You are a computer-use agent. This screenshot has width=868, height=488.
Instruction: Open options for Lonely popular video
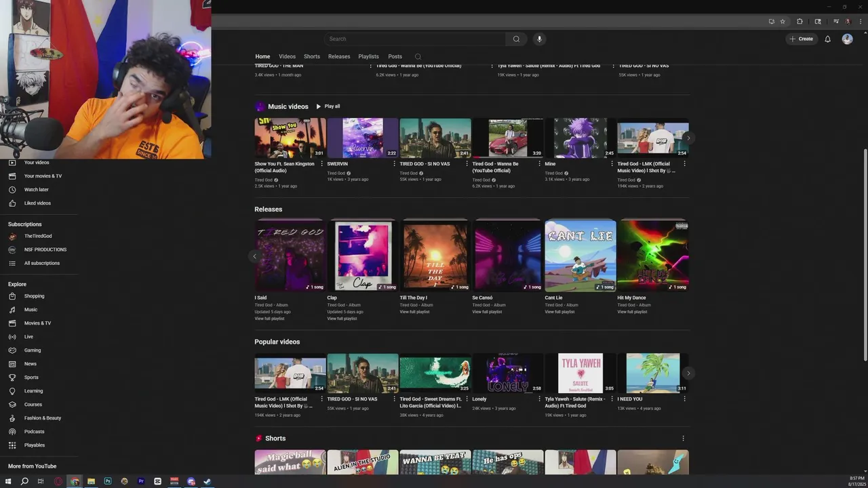[539, 399]
